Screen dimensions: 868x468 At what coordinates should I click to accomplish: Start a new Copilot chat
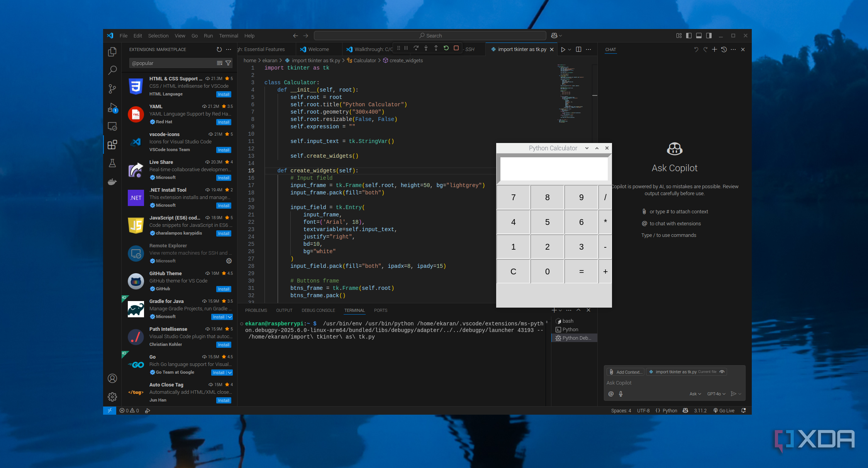(714, 49)
